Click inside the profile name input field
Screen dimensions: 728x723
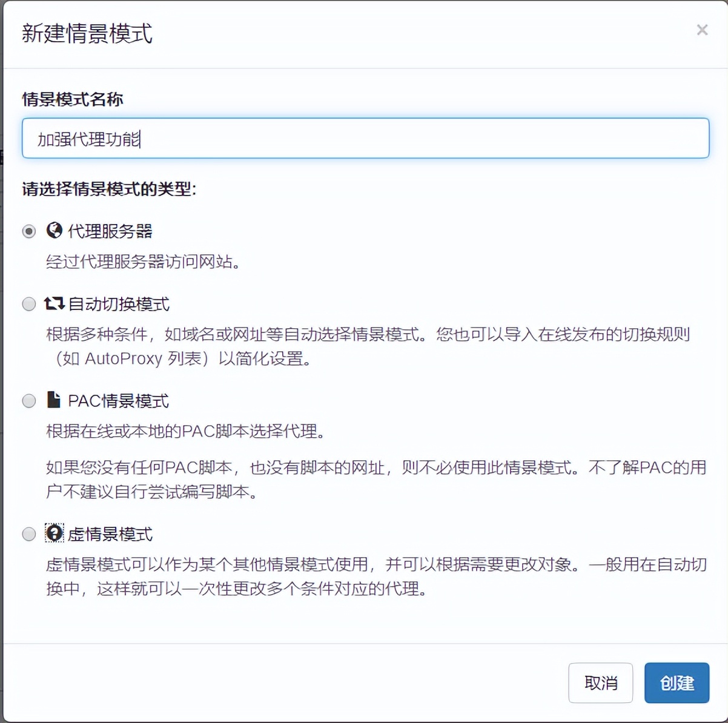(363, 139)
